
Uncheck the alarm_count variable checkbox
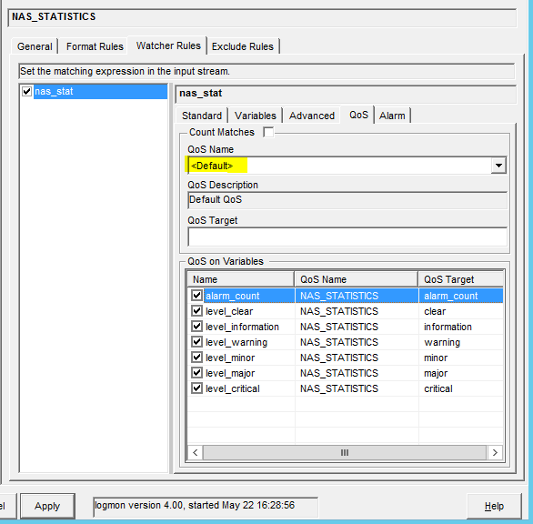pyautogui.click(x=197, y=295)
